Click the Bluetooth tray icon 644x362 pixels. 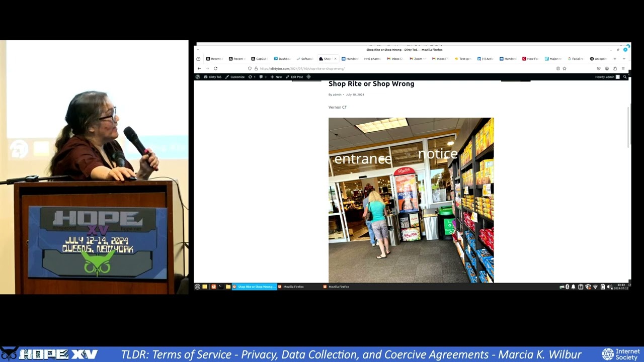point(567,287)
